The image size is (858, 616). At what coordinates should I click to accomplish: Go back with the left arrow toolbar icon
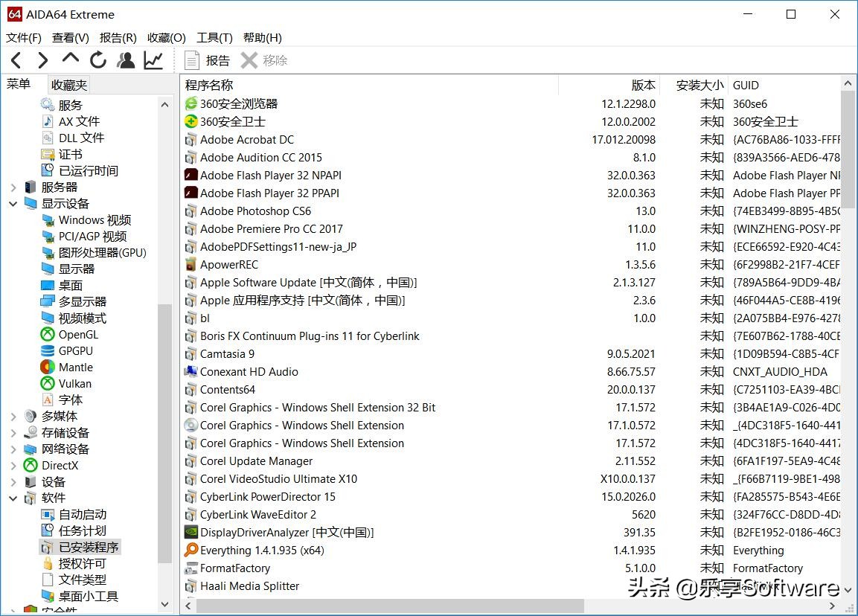pyautogui.click(x=16, y=60)
